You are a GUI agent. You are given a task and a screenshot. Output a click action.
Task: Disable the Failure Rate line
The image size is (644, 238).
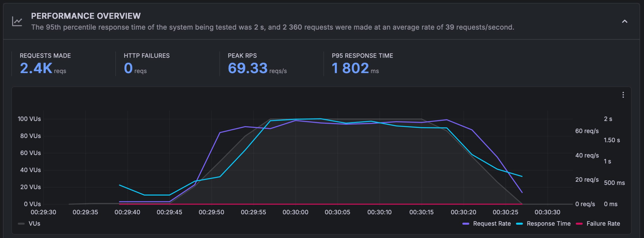coord(604,224)
